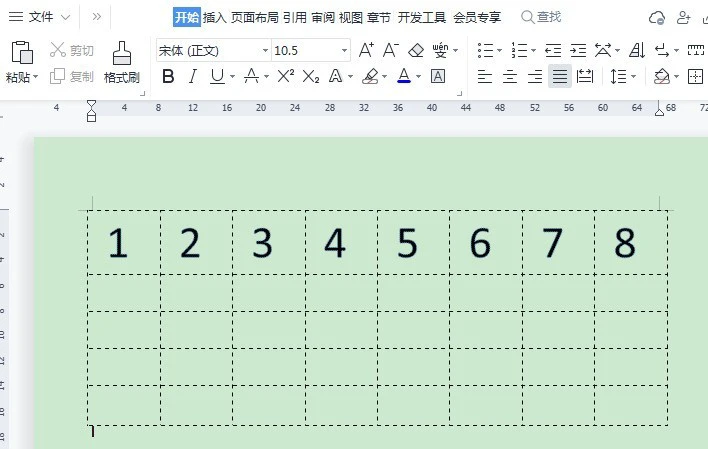Click the increase indent icon

pos(578,50)
